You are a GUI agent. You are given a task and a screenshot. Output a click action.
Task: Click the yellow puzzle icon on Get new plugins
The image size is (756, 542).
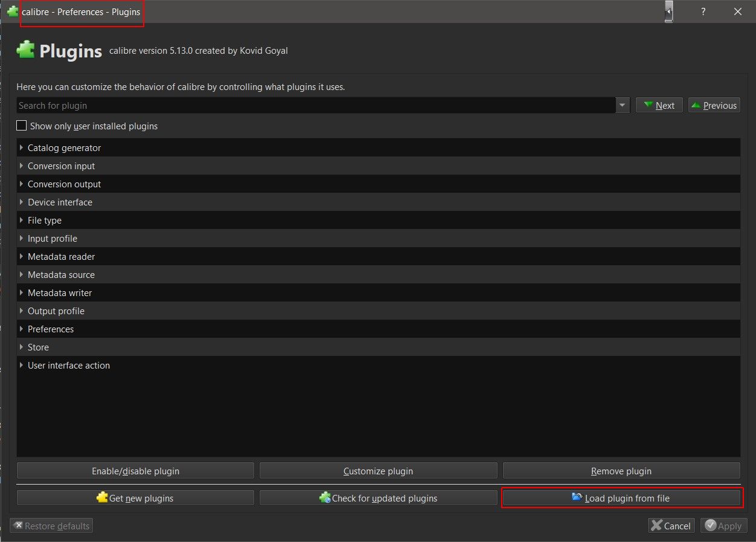pyautogui.click(x=102, y=497)
